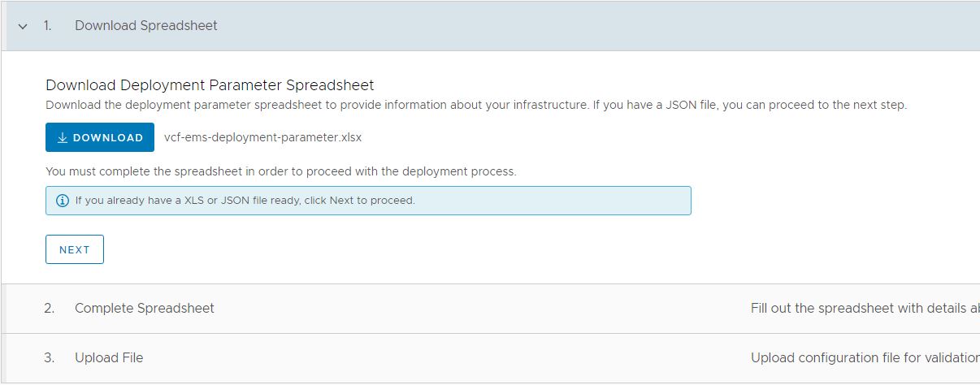Click the Download Deployment Parameter Spreadsheet heading

point(210,85)
